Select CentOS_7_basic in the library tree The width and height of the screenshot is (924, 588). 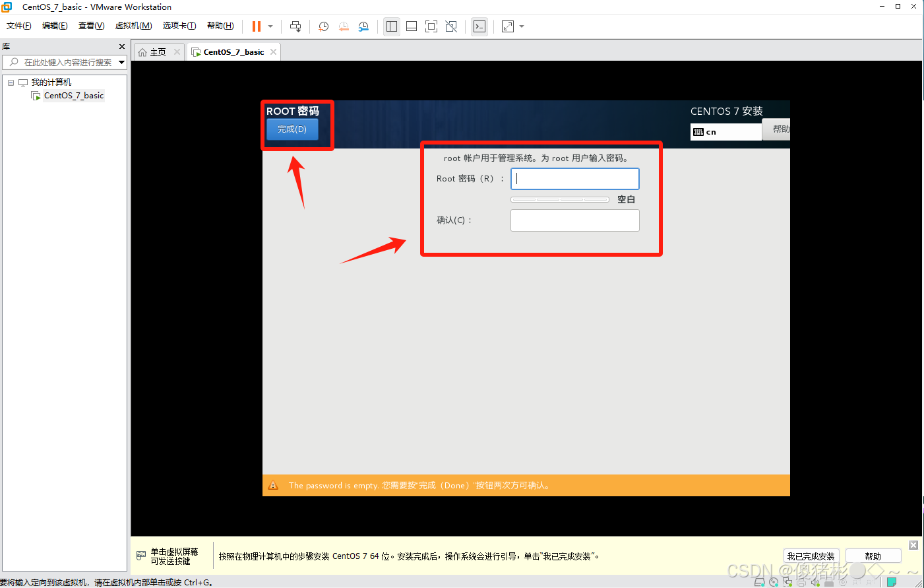click(74, 96)
